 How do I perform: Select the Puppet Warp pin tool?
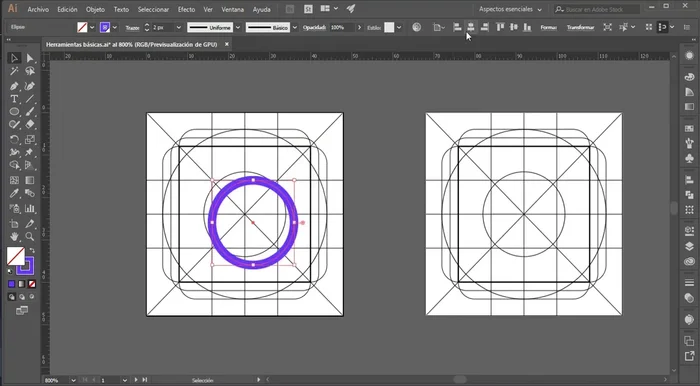coord(30,152)
